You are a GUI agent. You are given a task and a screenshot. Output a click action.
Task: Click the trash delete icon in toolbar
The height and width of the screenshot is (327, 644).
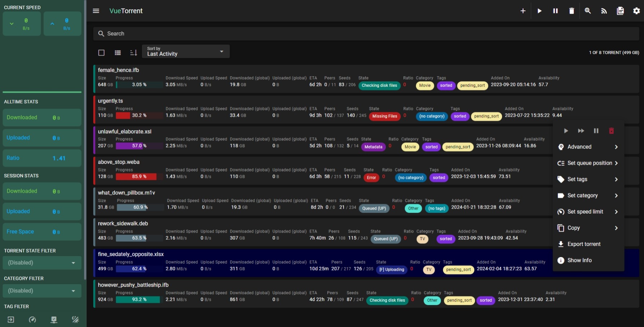click(572, 11)
